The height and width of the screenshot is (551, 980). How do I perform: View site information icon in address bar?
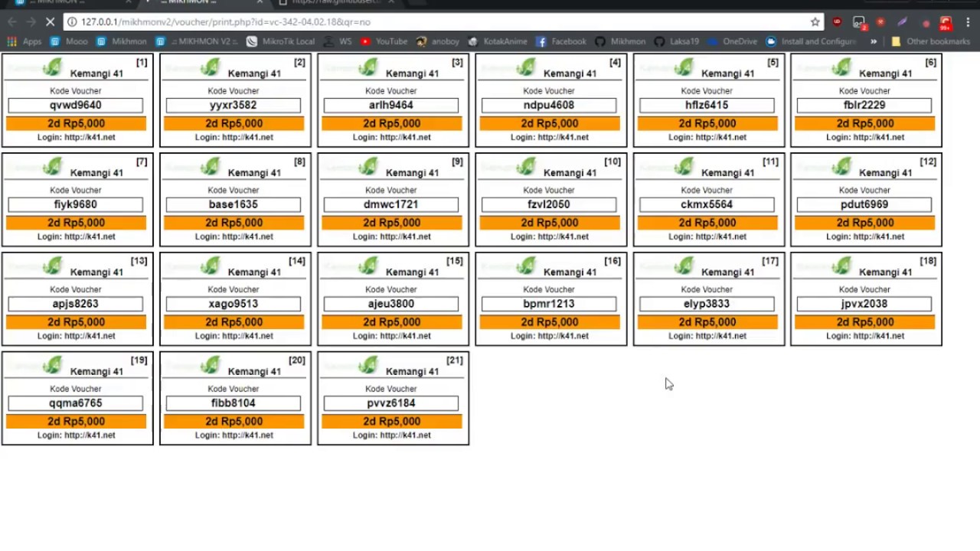[x=72, y=22]
